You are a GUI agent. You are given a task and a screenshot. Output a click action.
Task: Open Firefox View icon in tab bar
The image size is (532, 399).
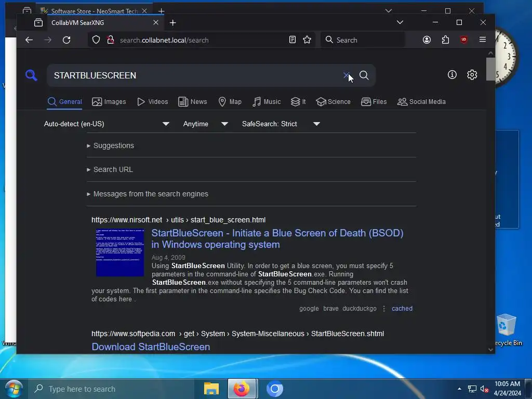(38, 23)
